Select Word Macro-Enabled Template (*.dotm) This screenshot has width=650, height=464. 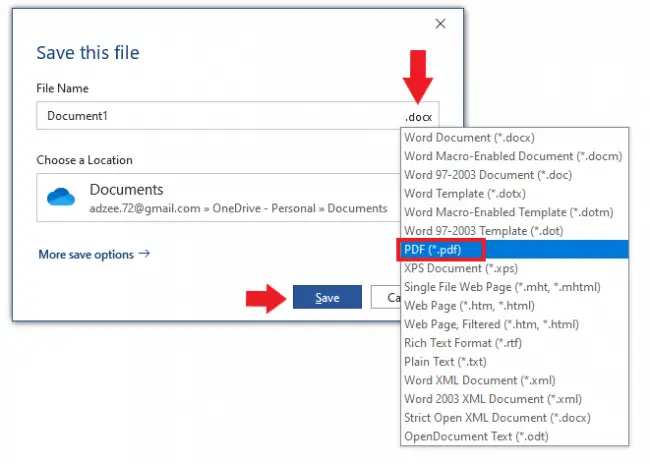point(514,212)
